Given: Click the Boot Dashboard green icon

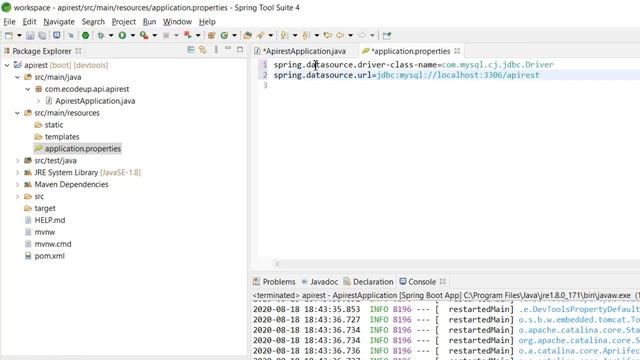Looking at the screenshot, I should point(85,36).
